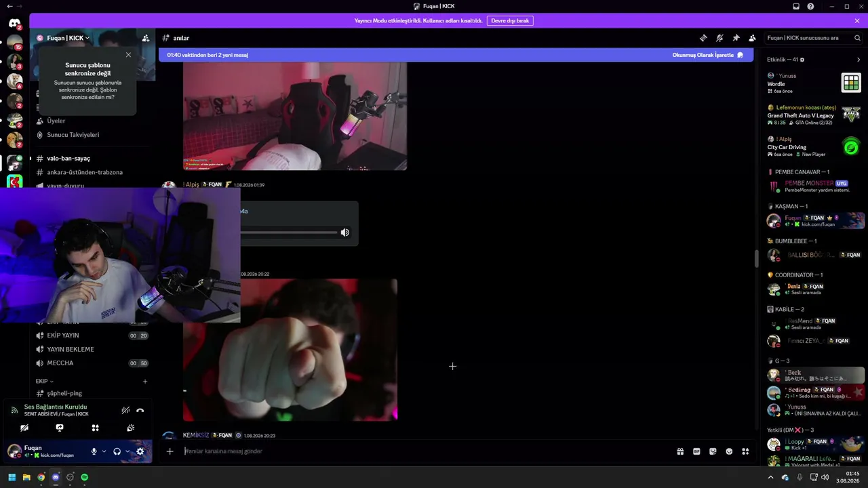Disconnect from the voice call
Viewport: 868px width, 488px height.
coord(140,410)
